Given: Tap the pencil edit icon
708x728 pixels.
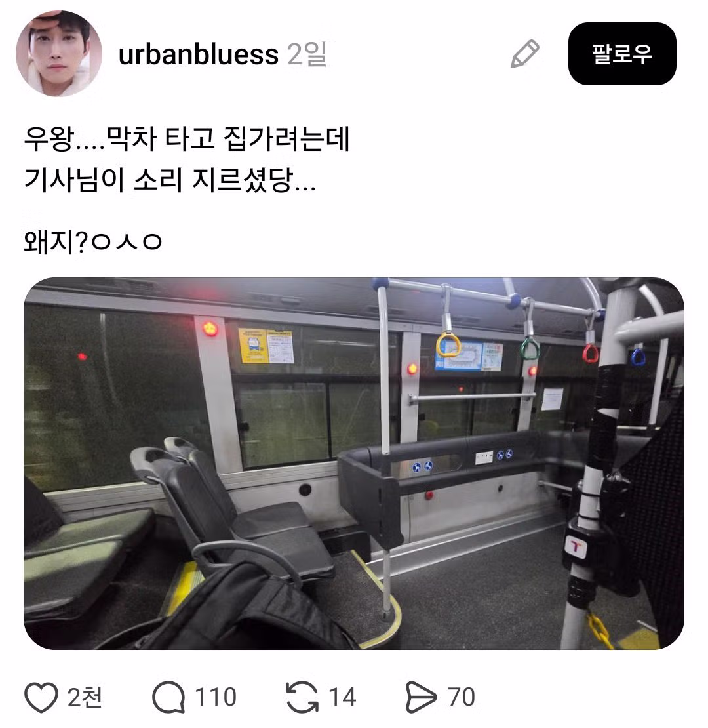Looking at the screenshot, I should point(524,54).
